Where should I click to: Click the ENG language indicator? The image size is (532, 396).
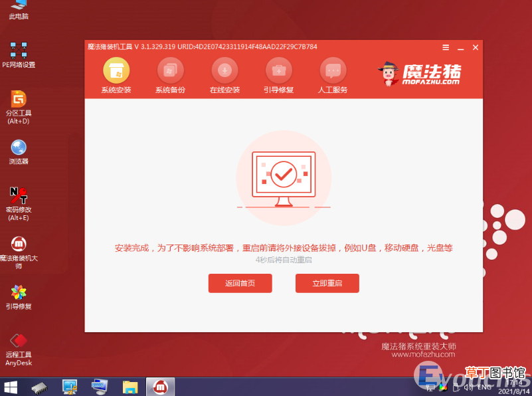click(x=484, y=387)
